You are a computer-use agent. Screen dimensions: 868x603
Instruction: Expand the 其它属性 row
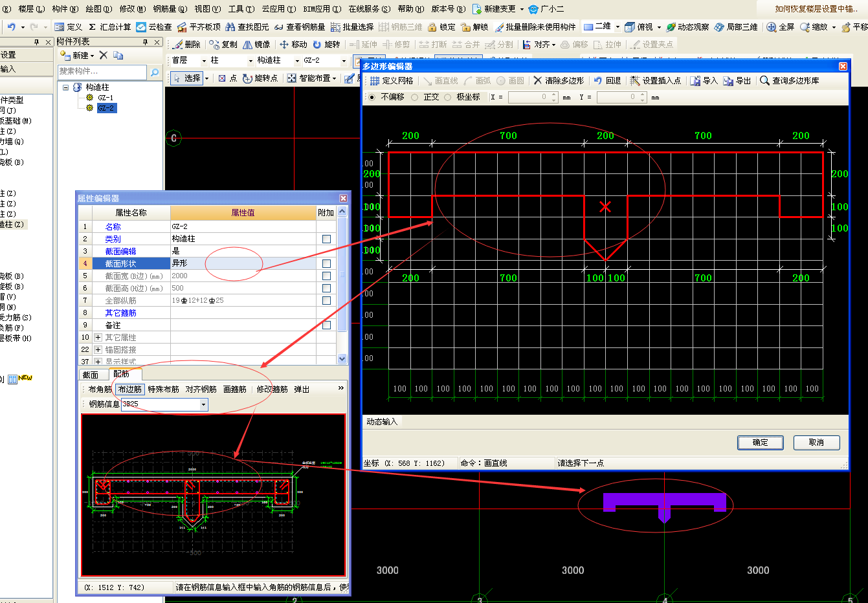[x=98, y=337]
